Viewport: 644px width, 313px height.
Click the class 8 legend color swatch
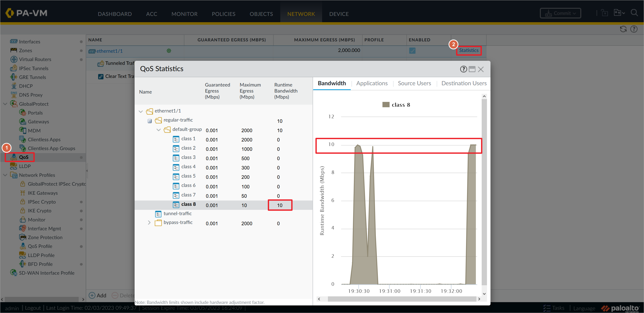point(386,105)
